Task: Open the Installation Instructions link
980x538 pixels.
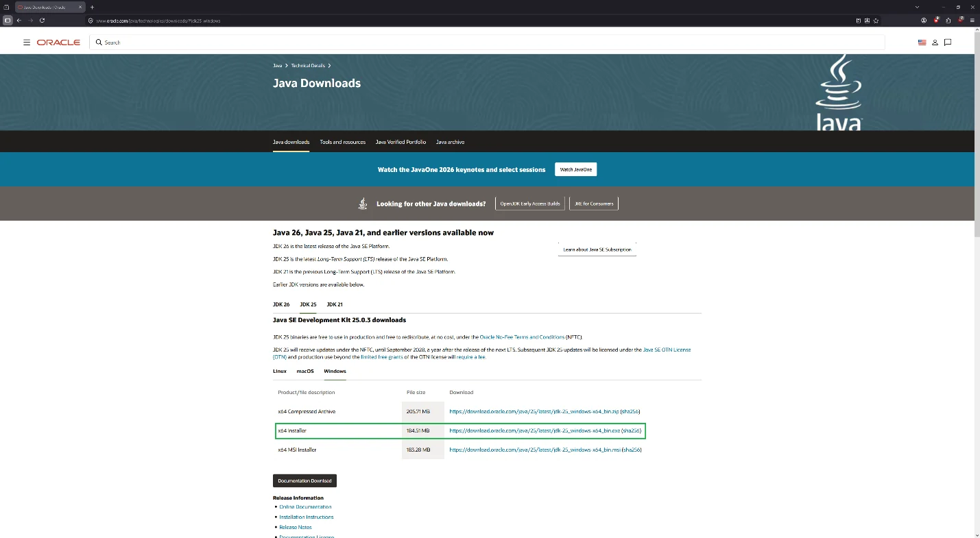Action: click(x=306, y=517)
